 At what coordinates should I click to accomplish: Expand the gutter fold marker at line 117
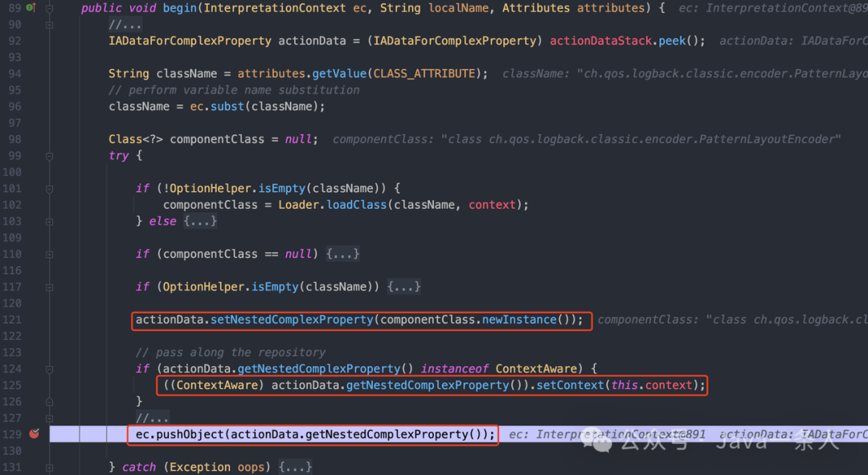pos(49,287)
